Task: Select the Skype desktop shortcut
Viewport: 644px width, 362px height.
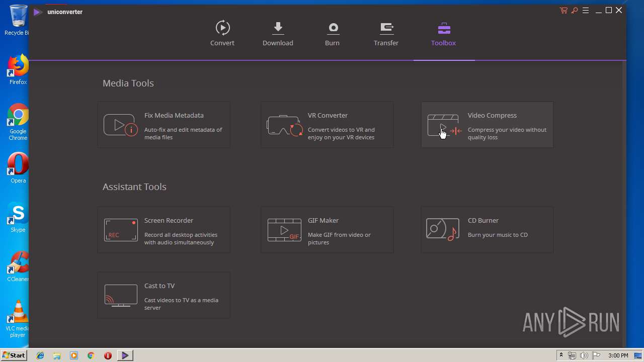Action: [18, 217]
